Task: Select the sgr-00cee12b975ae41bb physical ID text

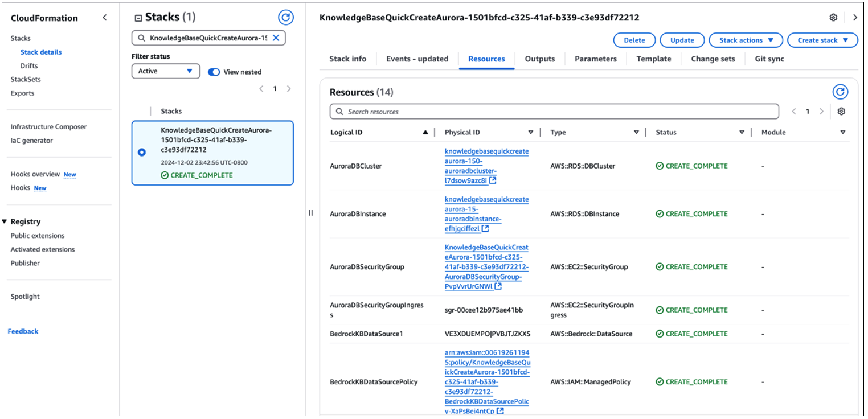Action: point(484,310)
